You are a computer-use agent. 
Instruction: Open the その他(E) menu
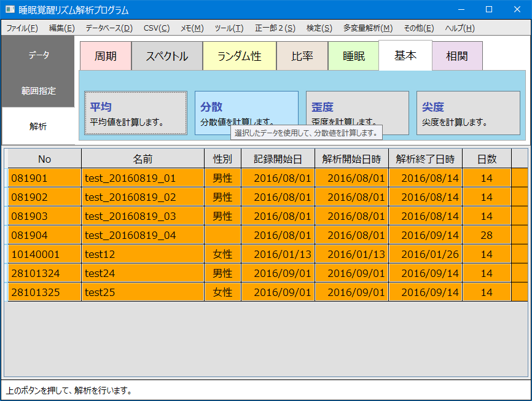419,28
